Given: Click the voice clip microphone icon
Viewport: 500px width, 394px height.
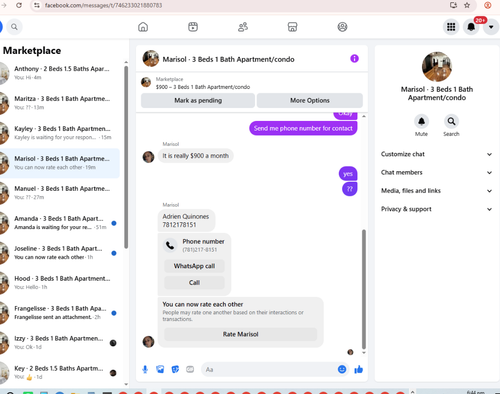Looking at the screenshot, I should click(x=145, y=369).
